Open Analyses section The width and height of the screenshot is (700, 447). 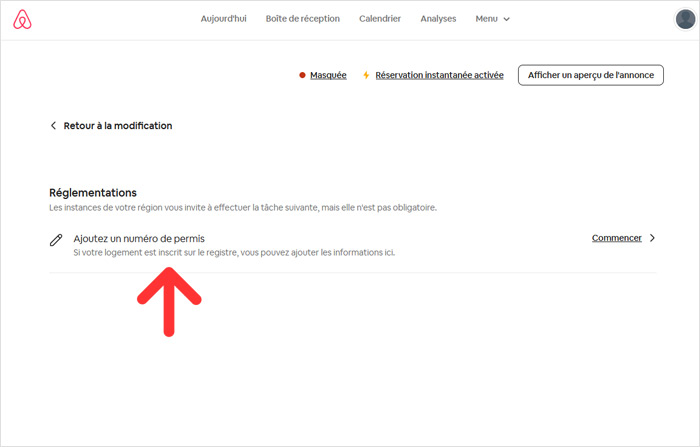tap(438, 19)
